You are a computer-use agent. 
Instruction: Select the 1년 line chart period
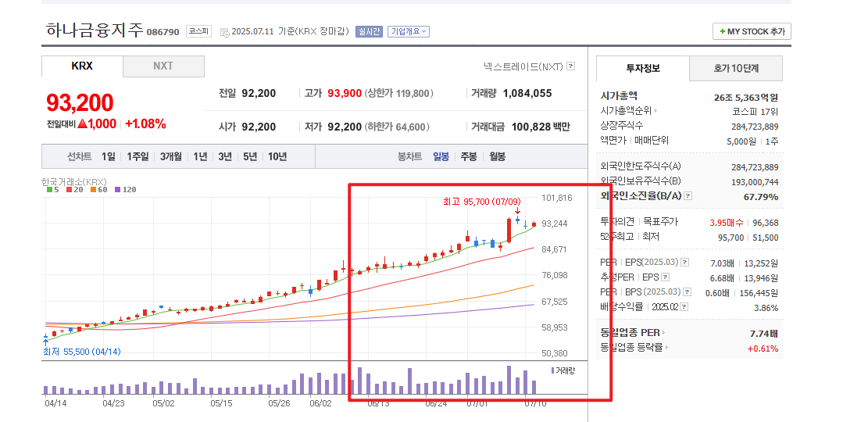(x=200, y=157)
